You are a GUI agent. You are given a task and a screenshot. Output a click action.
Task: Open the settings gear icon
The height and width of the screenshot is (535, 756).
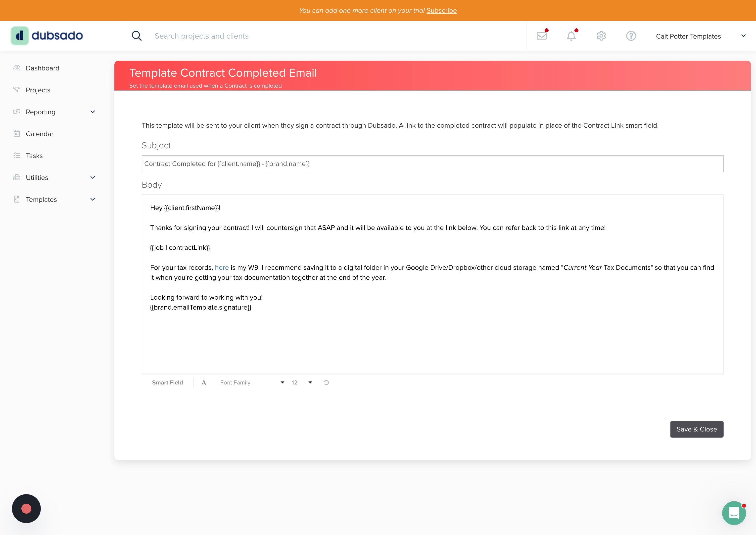click(x=601, y=36)
